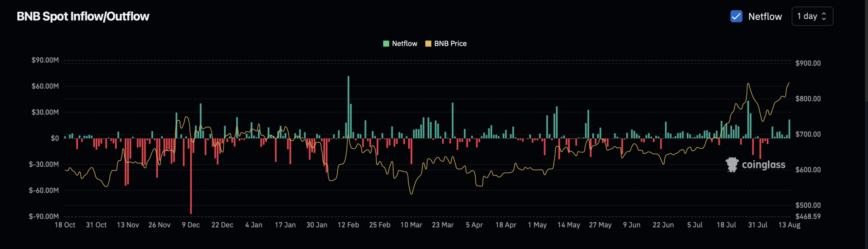Click the $600.00 price axis value
Screen dimensions: 868x249
(x=808, y=170)
